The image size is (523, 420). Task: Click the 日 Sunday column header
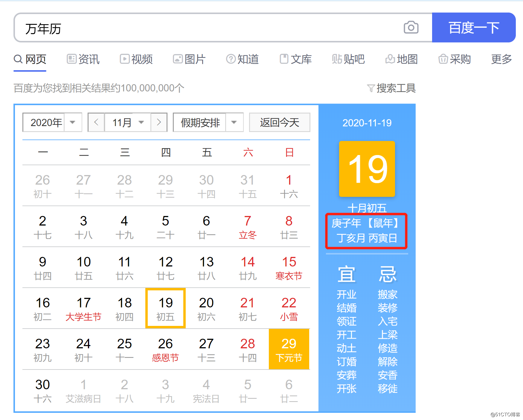pos(289,152)
